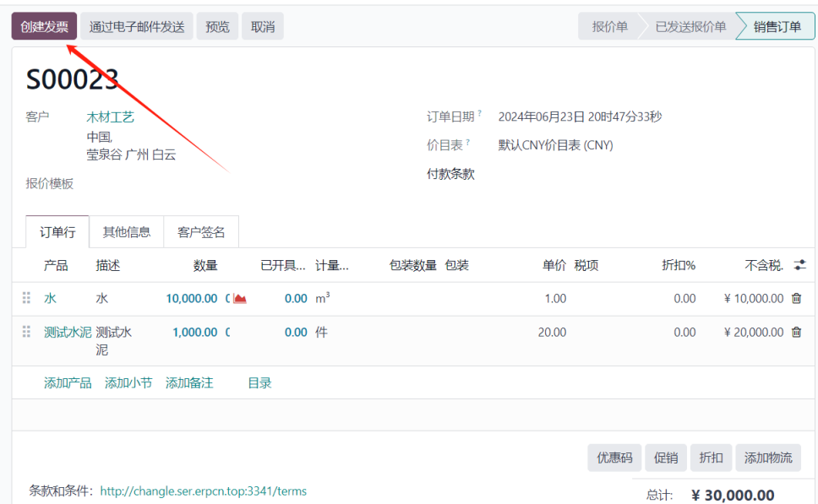
Task: Click 添加备注 link
Action: point(188,383)
